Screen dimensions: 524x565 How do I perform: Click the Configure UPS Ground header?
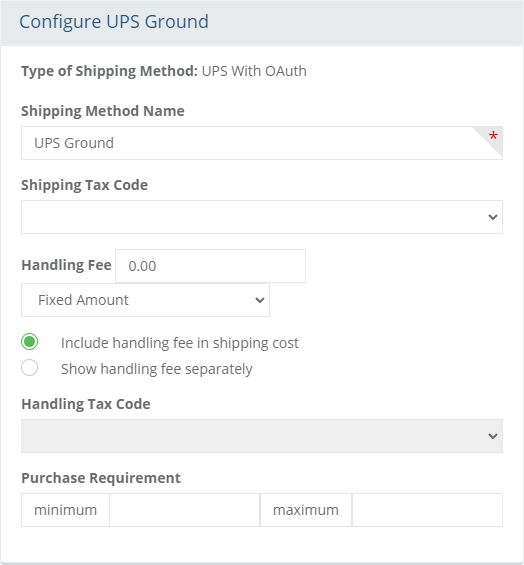(114, 22)
